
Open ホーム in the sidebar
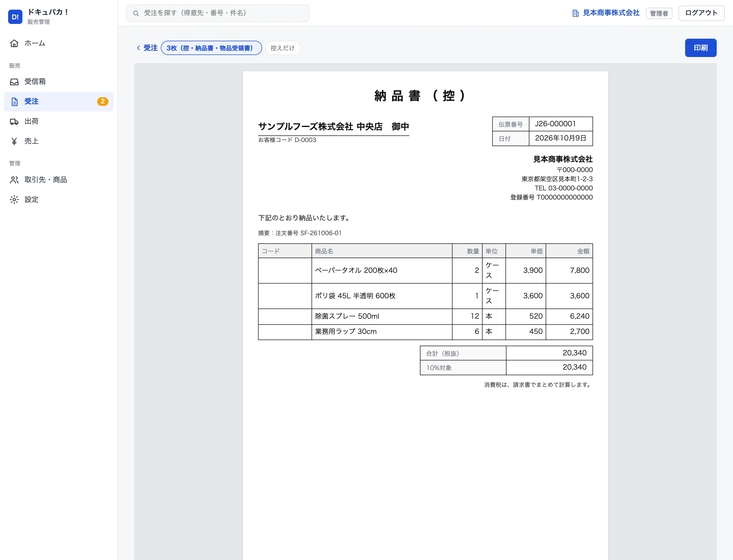[x=59, y=43]
